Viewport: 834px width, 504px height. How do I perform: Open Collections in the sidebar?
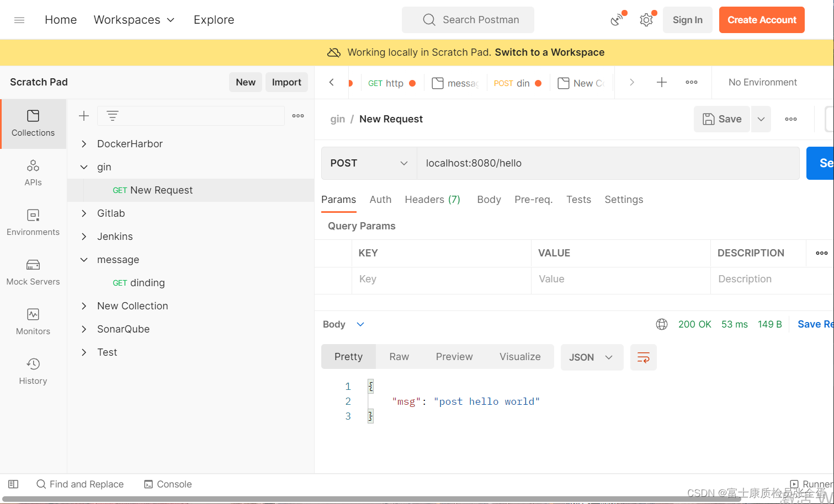pos(33,124)
